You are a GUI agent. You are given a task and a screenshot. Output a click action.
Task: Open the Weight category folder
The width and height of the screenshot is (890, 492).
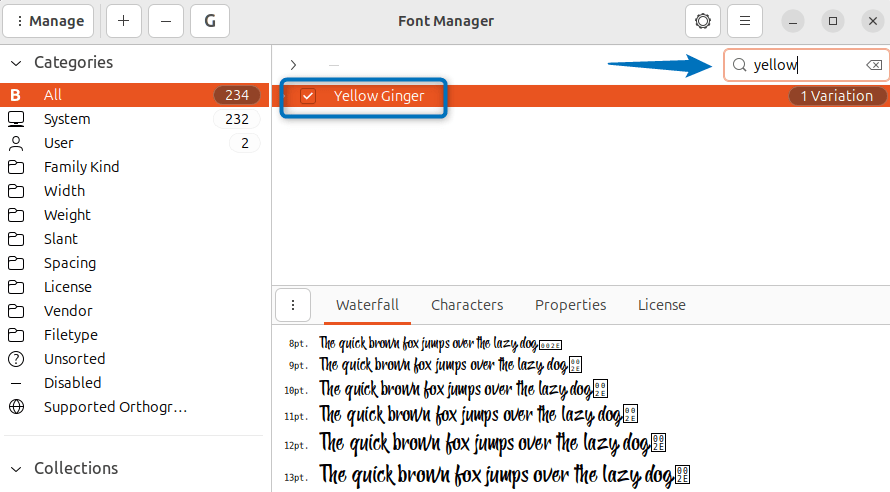(x=135, y=215)
